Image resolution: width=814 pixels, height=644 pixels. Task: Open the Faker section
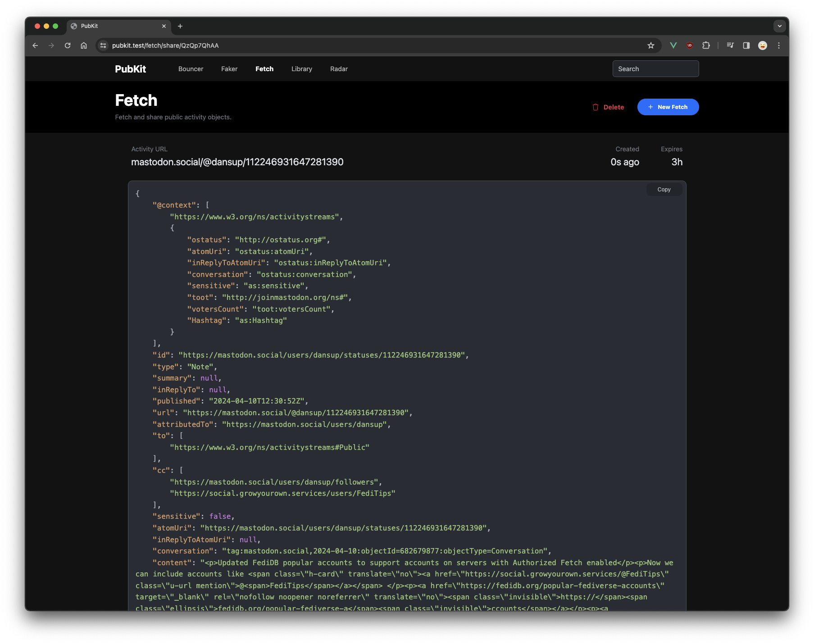(229, 69)
